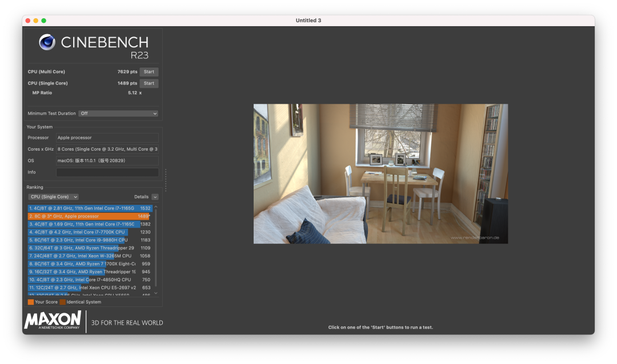617x364 pixels.
Task: Click the ranking list scroll up arrow
Action: coord(155,207)
